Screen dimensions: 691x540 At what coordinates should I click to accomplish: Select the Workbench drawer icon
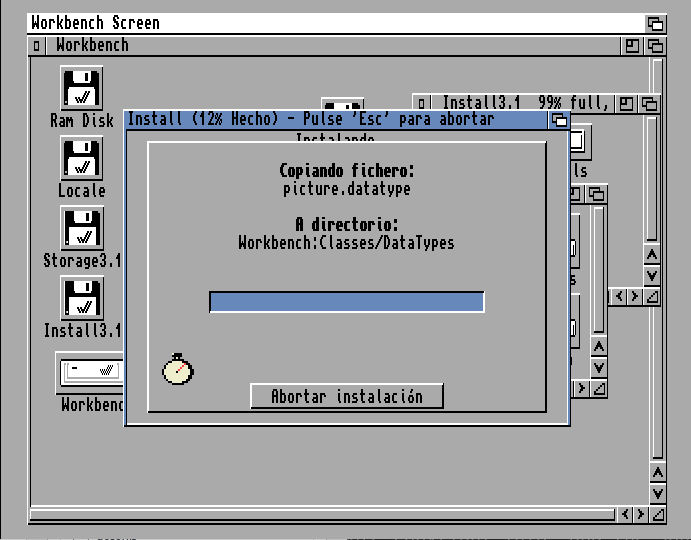coord(89,373)
